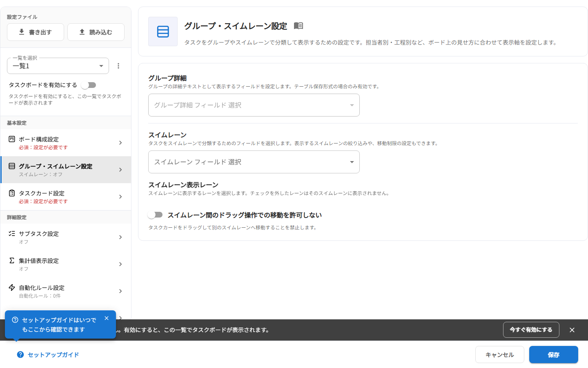Click the 書き出す export button

coord(36,32)
